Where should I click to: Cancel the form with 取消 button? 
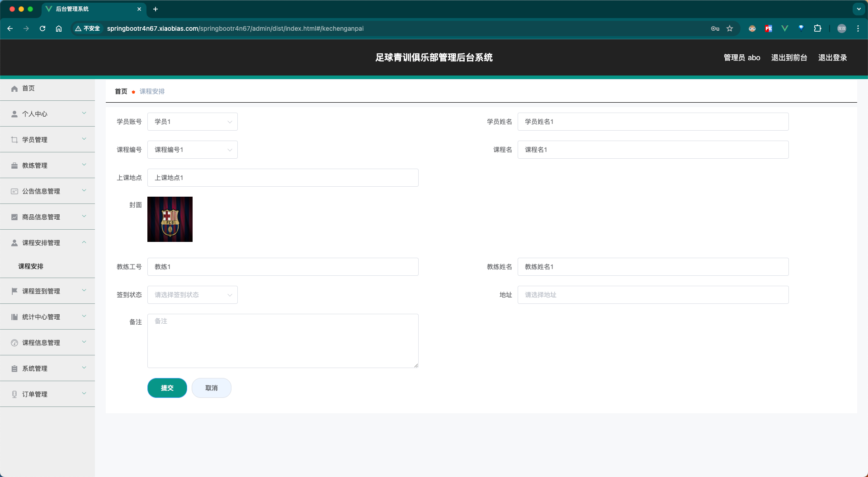pyautogui.click(x=212, y=388)
